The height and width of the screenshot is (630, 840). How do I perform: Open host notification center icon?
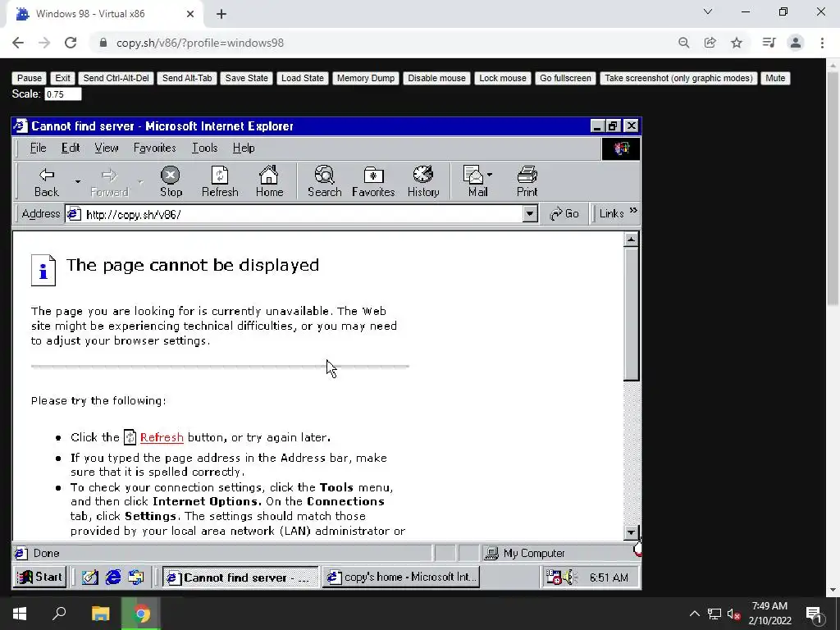(x=814, y=614)
